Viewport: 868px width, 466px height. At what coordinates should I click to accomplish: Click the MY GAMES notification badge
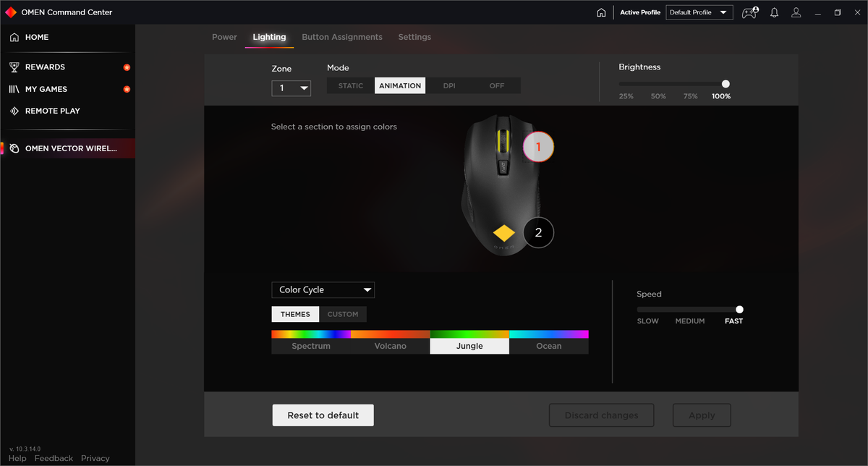127,89
